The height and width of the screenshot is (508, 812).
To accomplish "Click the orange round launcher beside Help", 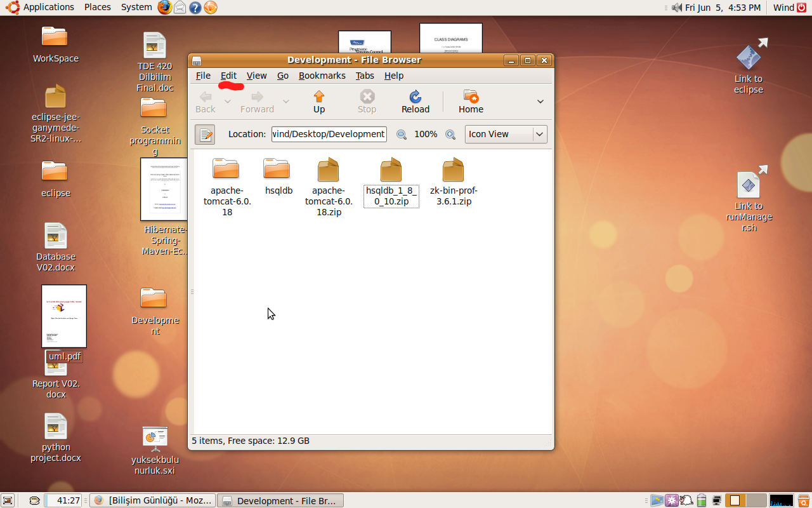I will [x=211, y=7].
